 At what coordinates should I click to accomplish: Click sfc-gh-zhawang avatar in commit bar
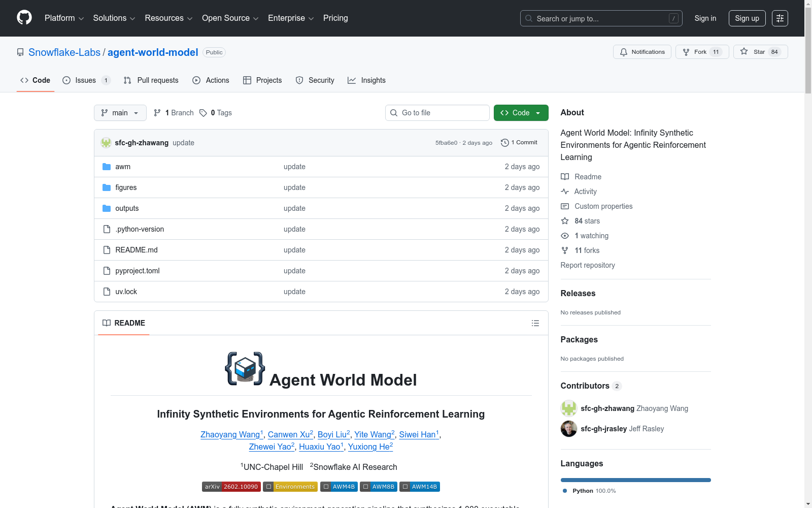(106, 143)
